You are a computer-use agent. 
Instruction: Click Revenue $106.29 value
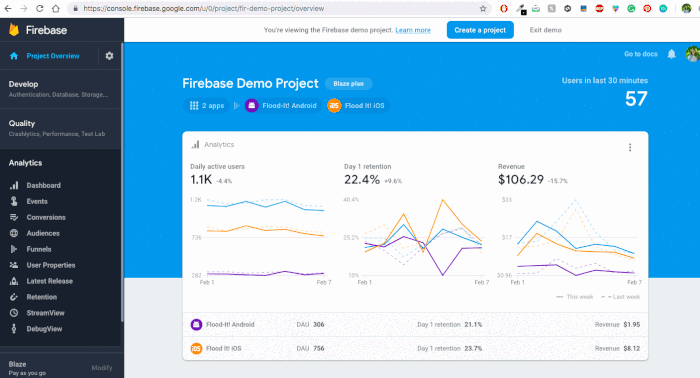pos(521,180)
